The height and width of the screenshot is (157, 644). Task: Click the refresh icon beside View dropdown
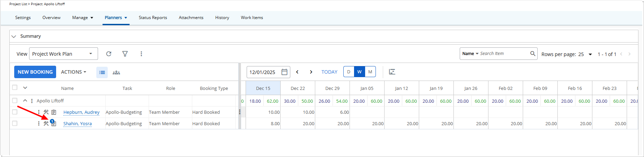coord(109,54)
